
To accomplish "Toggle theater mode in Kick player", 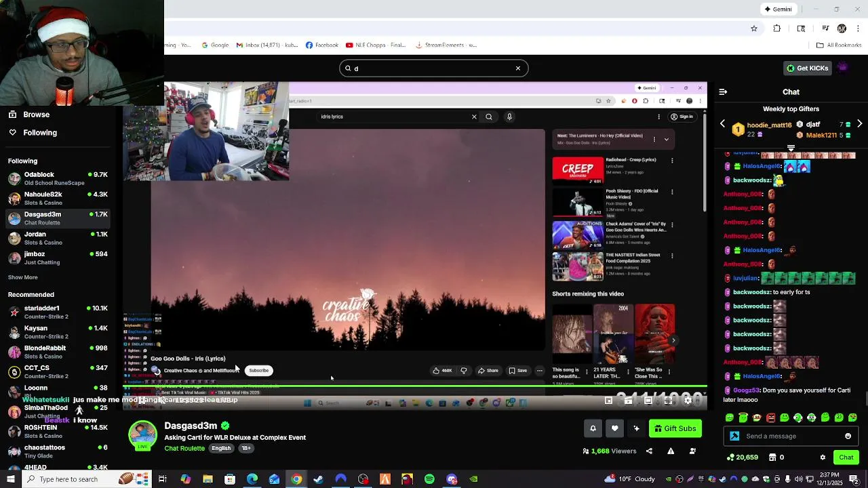I will click(x=648, y=401).
